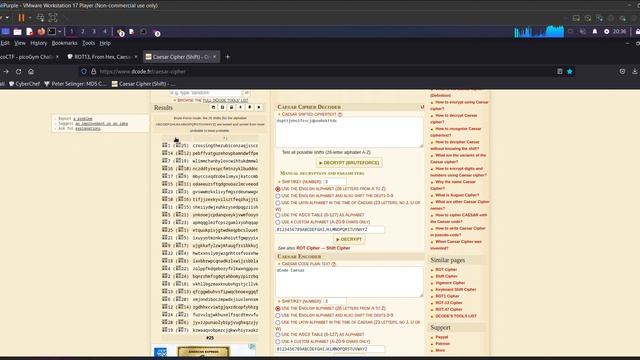This screenshot has width=640, height=360.
Task: Select encoder English alphabet 26 letters radio
Action: pos(278,309)
